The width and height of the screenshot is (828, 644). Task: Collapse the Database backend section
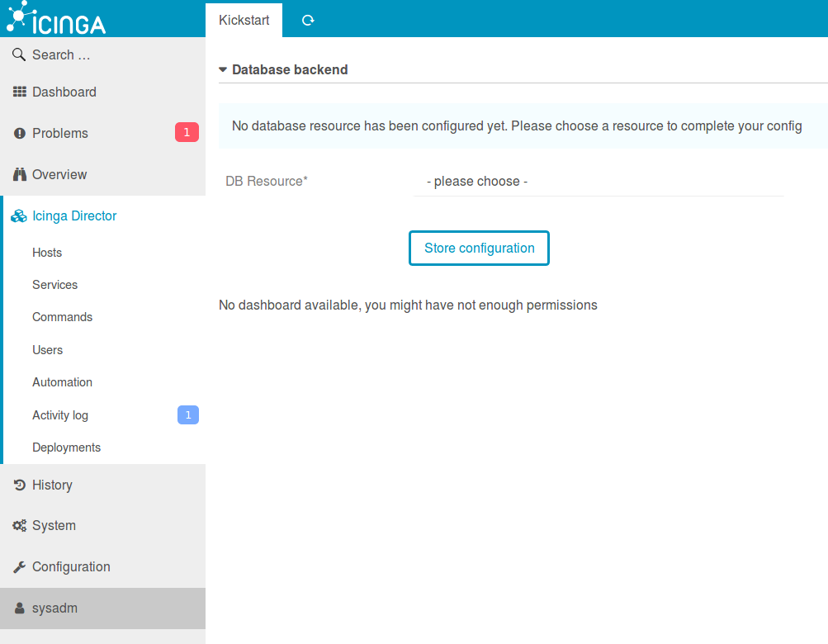coord(283,69)
